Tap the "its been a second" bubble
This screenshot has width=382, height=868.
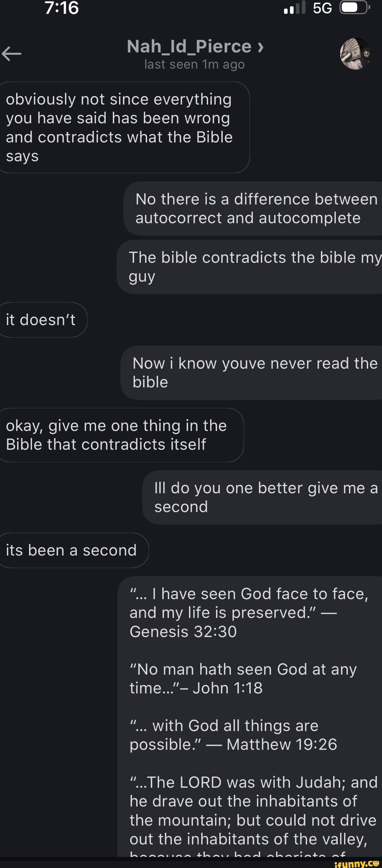click(x=72, y=550)
